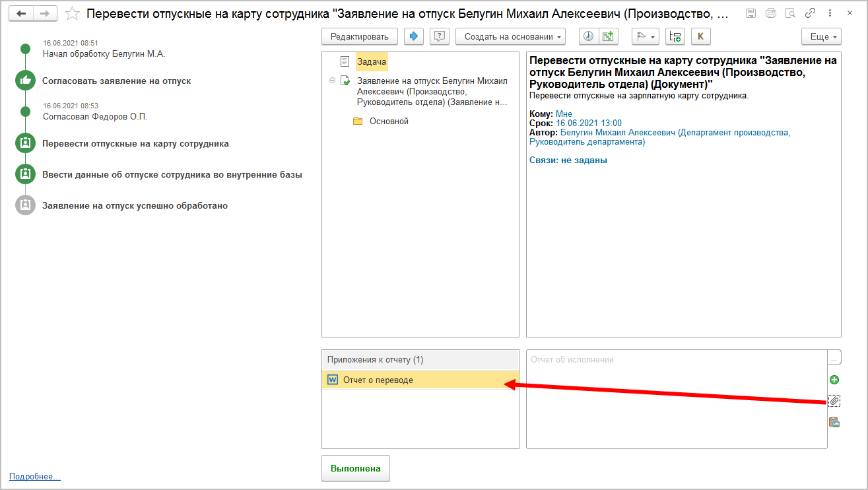Click the question mark speech bubble icon

(440, 36)
